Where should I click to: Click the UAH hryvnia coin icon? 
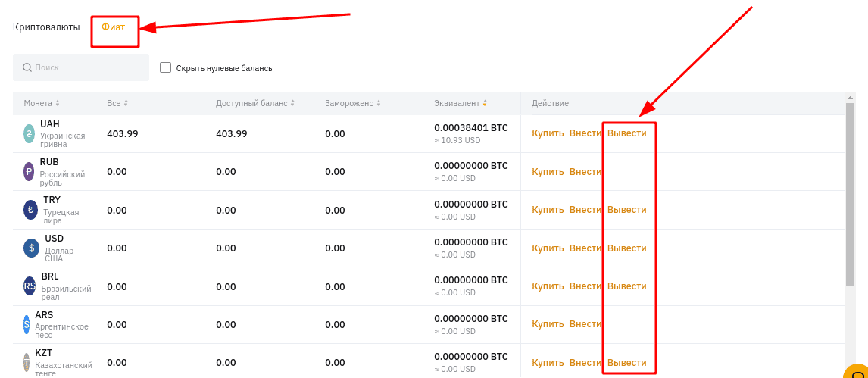click(29, 134)
